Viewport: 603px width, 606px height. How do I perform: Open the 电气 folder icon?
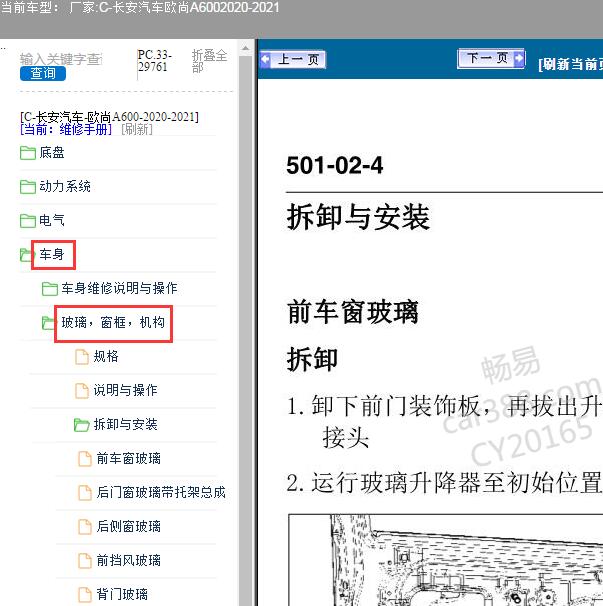tap(28, 221)
